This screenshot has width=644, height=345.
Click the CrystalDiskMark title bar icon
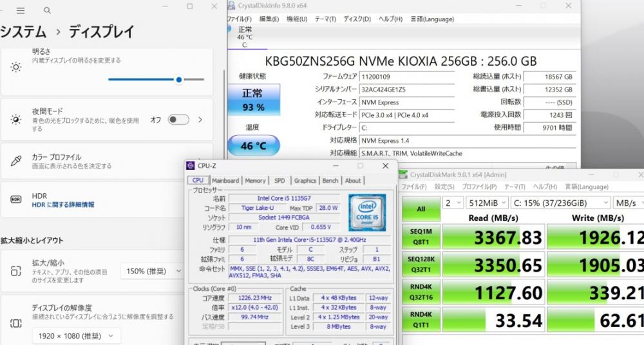pos(403,174)
